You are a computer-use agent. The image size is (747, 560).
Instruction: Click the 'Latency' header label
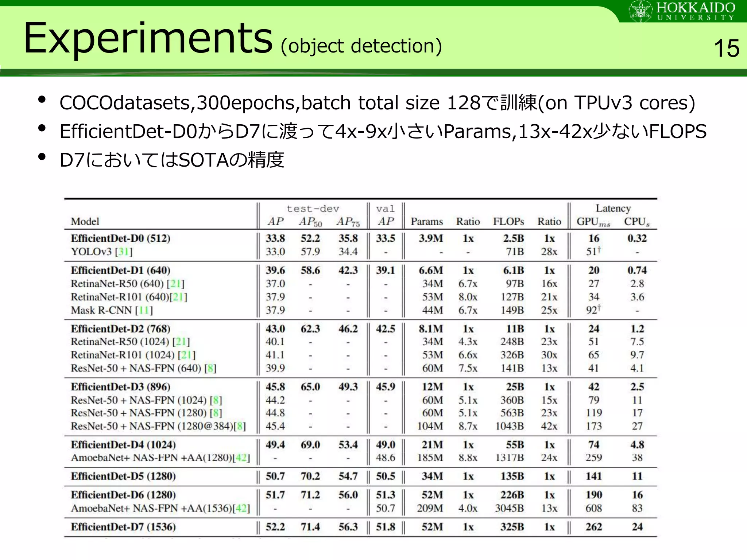click(613, 208)
